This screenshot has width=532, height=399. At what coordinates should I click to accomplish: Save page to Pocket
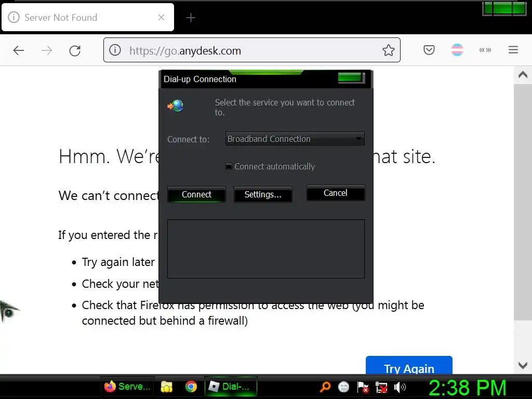[429, 50]
